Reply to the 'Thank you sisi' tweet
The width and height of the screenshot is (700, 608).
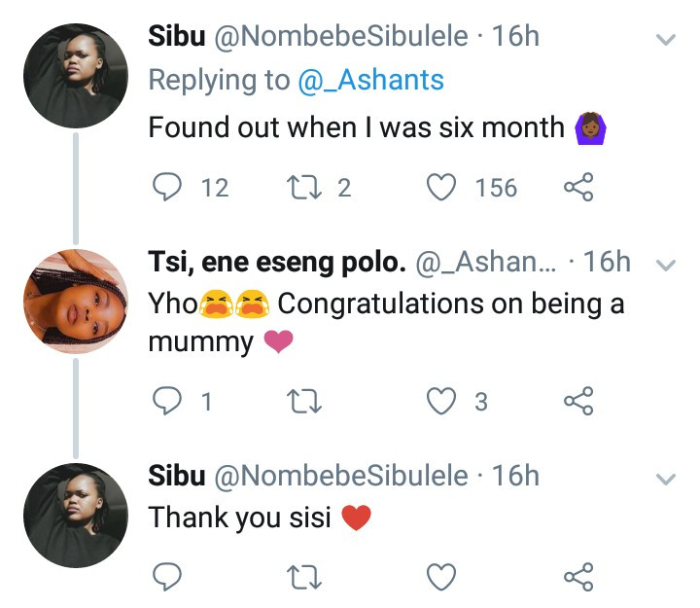[167, 577]
